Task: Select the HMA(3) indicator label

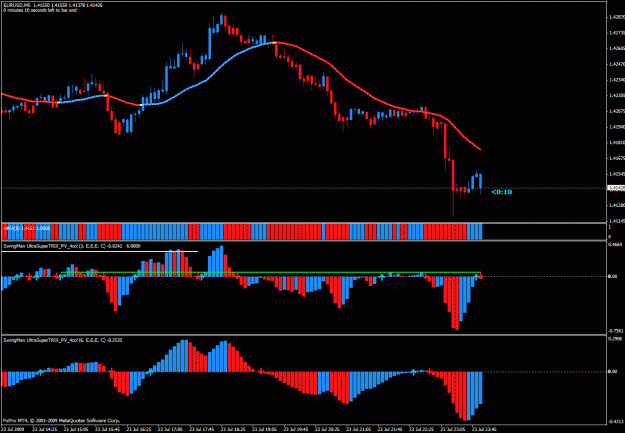Action: (x=27, y=228)
